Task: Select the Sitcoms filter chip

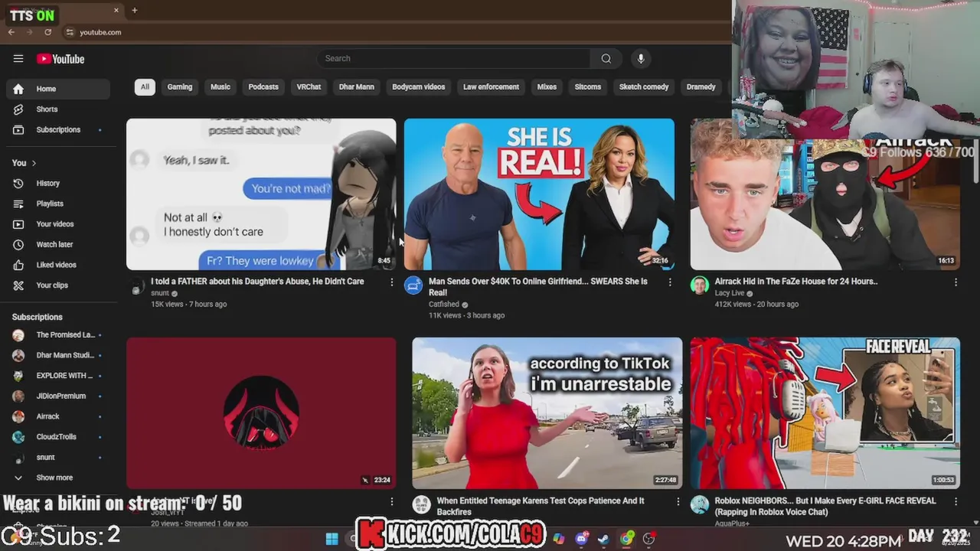Action: point(588,86)
